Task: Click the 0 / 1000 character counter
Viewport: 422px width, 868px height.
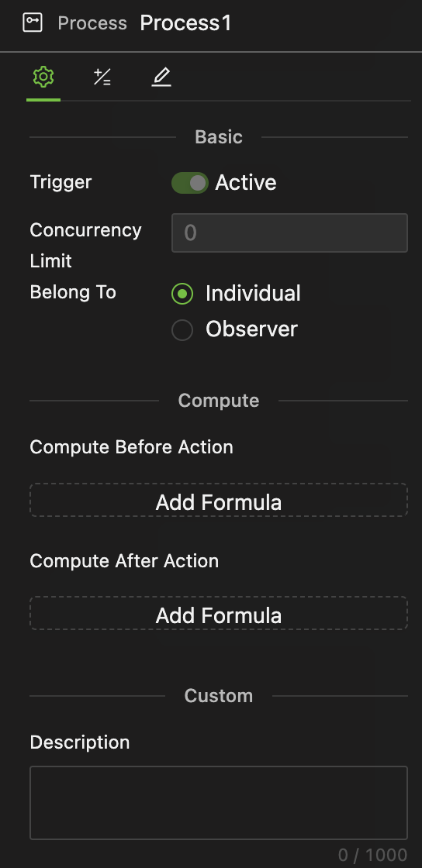Action: pyautogui.click(x=372, y=856)
